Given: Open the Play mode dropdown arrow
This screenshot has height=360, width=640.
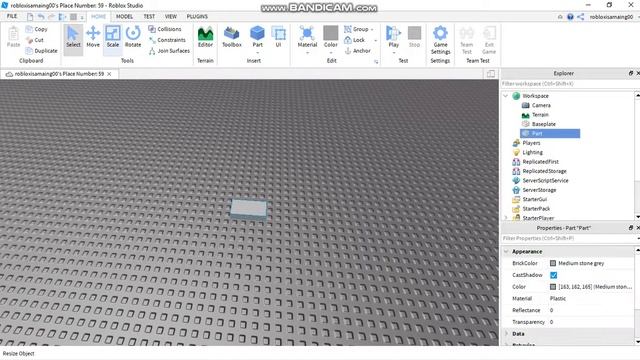Looking at the screenshot, I should [x=393, y=53].
